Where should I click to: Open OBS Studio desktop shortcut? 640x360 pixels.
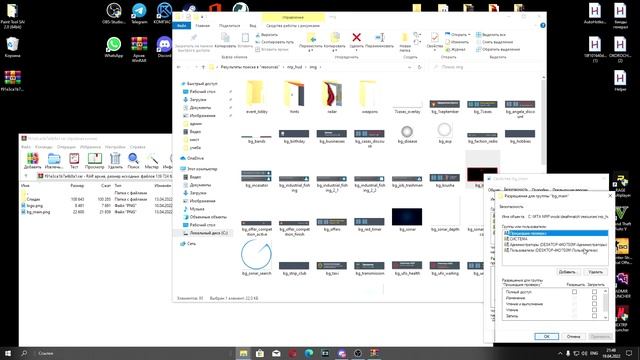coord(114,13)
